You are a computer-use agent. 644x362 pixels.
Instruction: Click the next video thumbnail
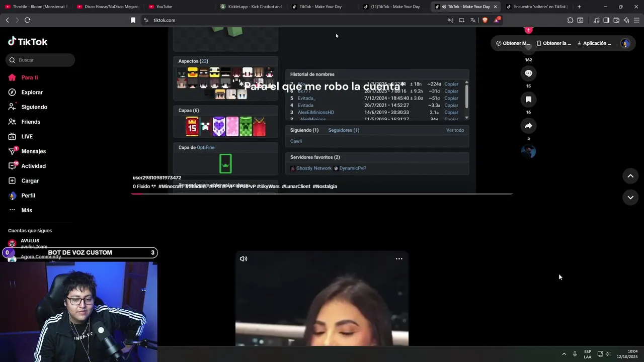tap(322, 299)
